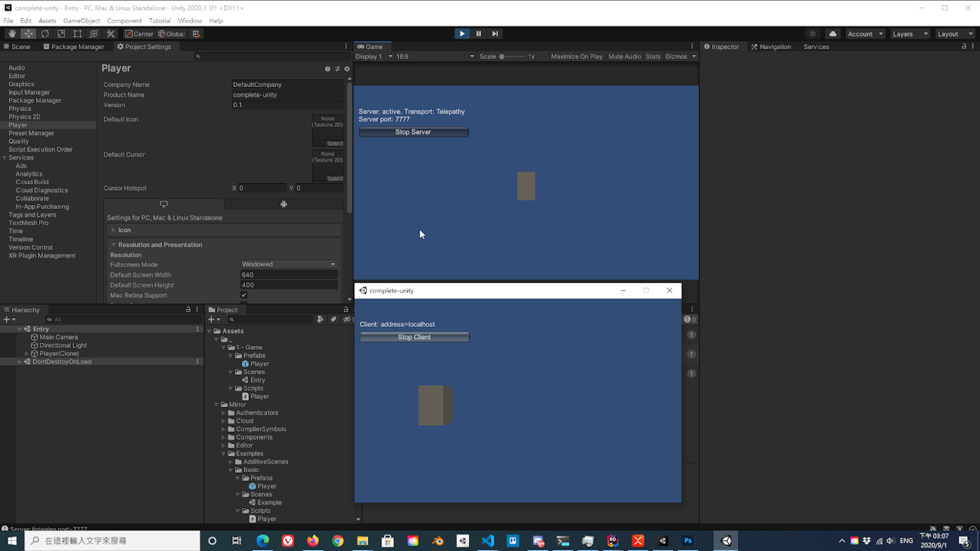Toggle Maximize On Play
The width and height of the screenshot is (980, 551).
coord(577,57)
